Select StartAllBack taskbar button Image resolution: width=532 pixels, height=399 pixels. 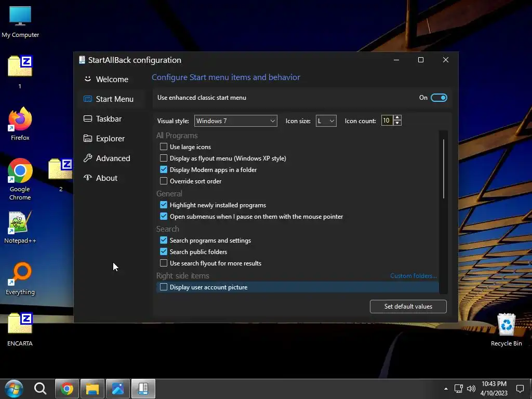(143, 389)
